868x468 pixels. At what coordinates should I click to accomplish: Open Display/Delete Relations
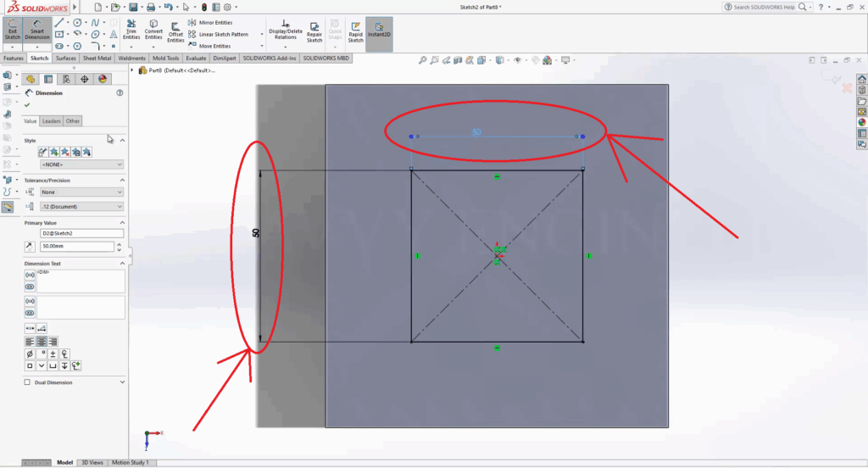[284, 31]
